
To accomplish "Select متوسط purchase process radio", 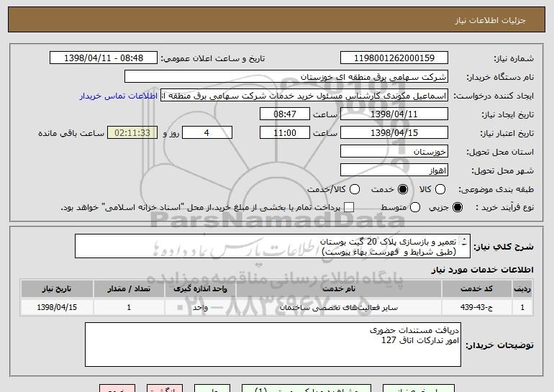I will point(415,207).
